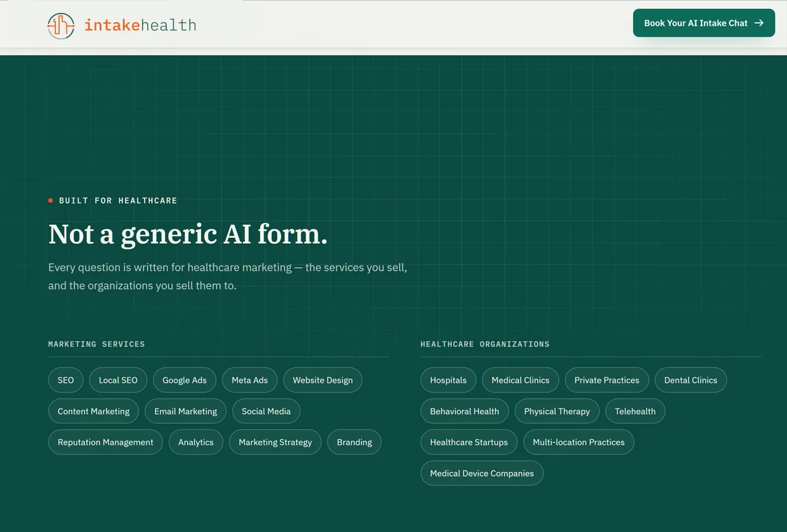
Task: Click the Private Practices pill
Action: [607, 380]
